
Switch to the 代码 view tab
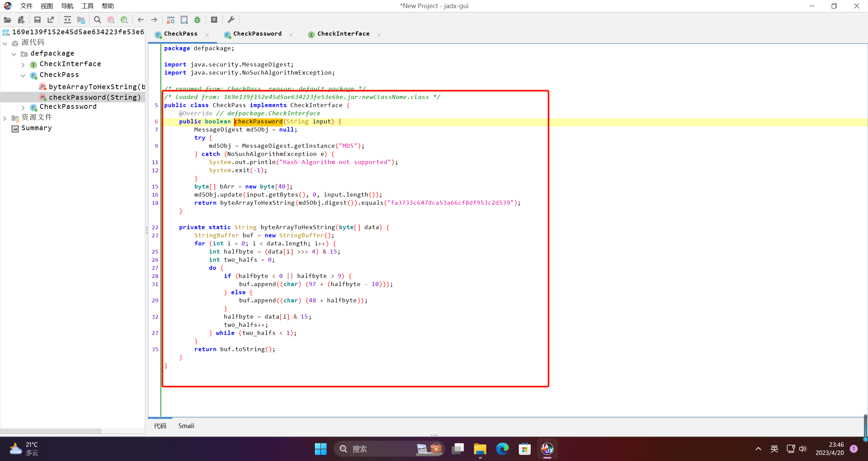160,426
